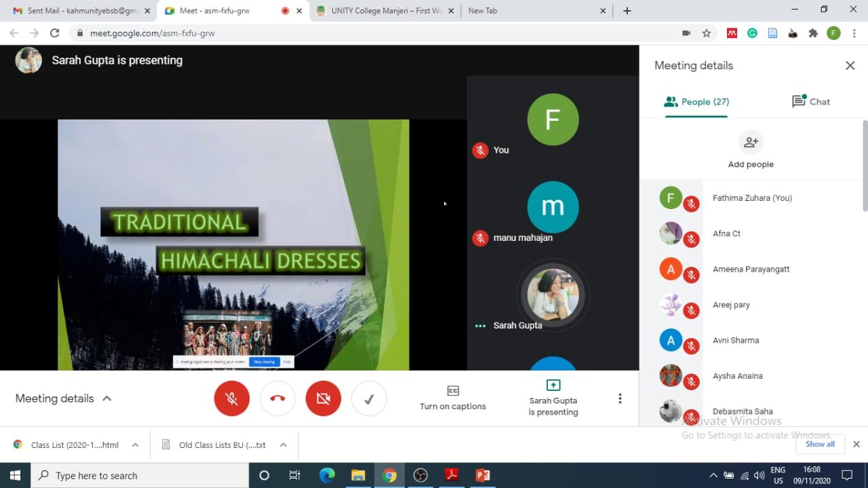This screenshot has width=868, height=488.
Task: Open the Chrome extensions puzzle icon
Action: tap(813, 33)
